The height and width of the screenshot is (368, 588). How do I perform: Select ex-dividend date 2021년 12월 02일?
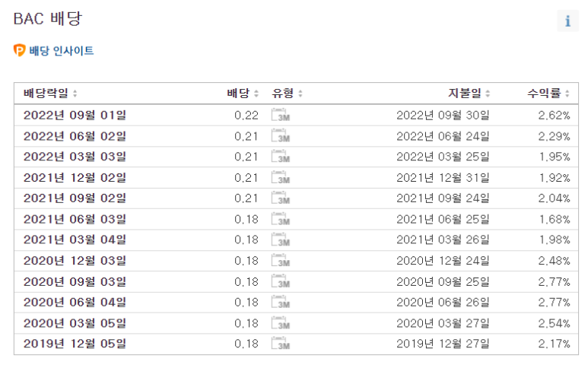[75, 178]
